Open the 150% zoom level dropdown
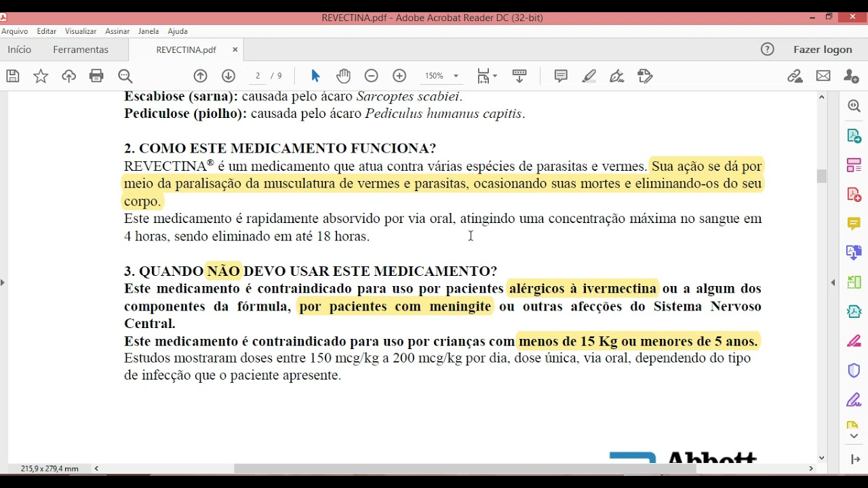Image resolution: width=868 pixels, height=488 pixels. tap(456, 76)
